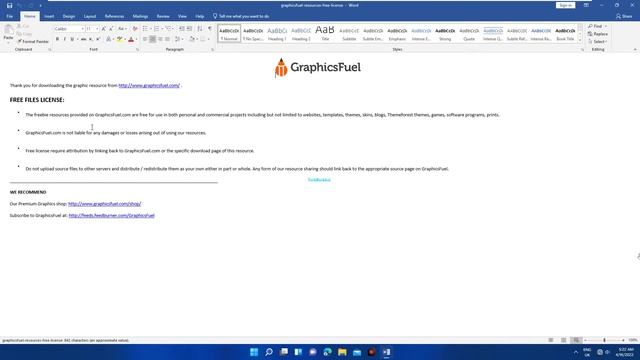Click the Share button

(x=624, y=16)
